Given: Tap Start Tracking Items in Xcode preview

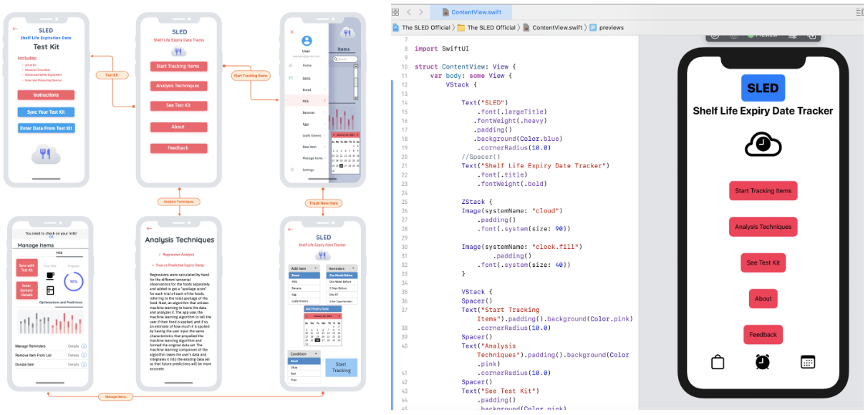Looking at the screenshot, I should [x=763, y=191].
